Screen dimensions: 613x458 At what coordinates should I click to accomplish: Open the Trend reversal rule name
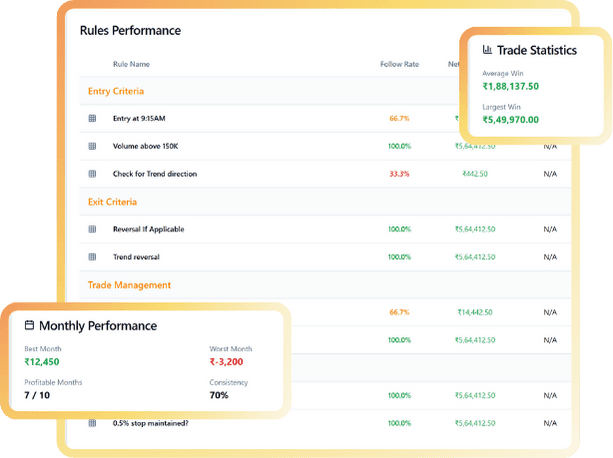click(x=136, y=257)
